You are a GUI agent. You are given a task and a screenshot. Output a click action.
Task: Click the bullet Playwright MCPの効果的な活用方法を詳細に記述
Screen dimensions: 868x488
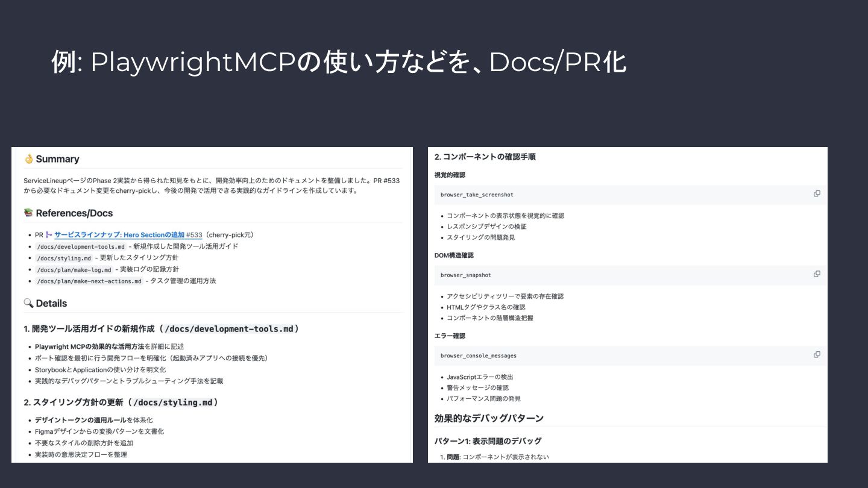click(109, 346)
